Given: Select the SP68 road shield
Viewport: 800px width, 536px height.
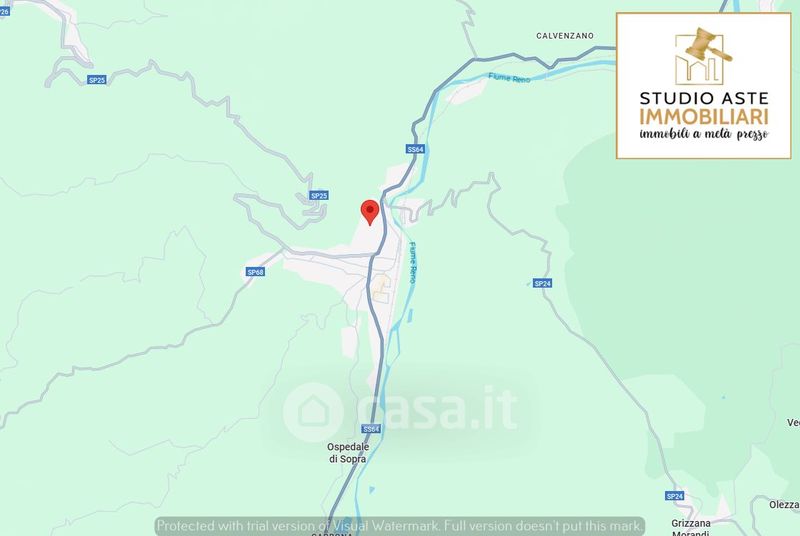Looking at the screenshot, I should click(255, 272).
